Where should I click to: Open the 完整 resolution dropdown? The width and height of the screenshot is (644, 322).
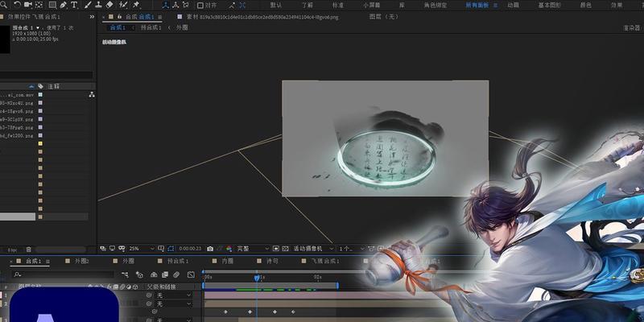[x=254, y=249]
